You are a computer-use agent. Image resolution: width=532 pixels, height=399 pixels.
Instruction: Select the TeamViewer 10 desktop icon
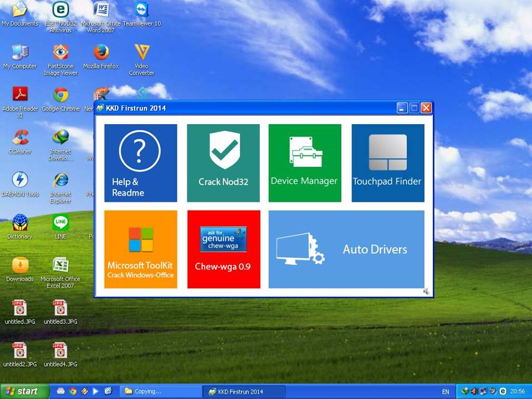point(142,13)
